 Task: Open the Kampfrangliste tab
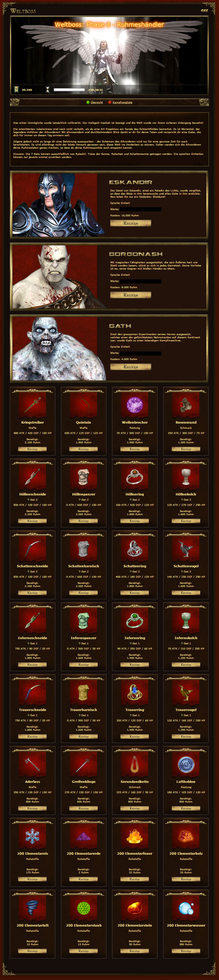point(122,102)
